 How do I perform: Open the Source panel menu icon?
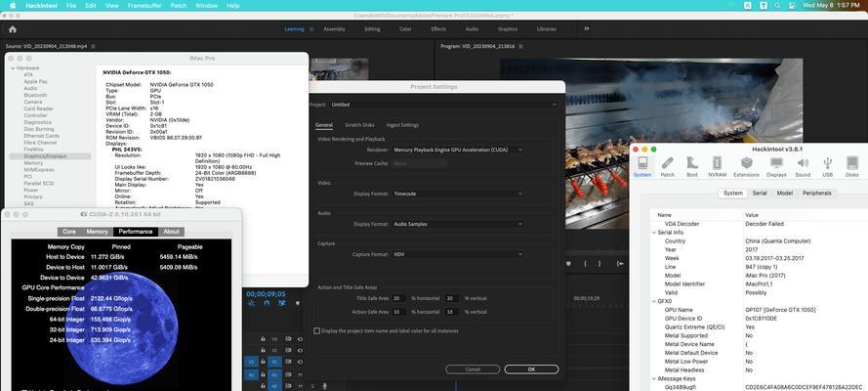click(x=93, y=47)
